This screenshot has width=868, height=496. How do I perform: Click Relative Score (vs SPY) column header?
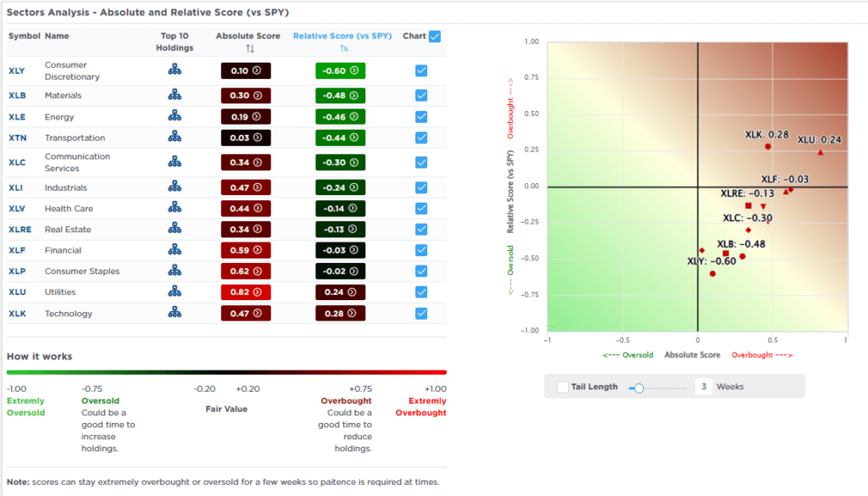point(342,36)
